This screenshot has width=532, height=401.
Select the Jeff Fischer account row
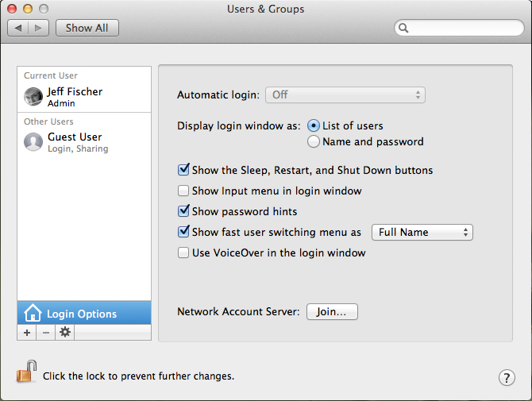(x=84, y=97)
